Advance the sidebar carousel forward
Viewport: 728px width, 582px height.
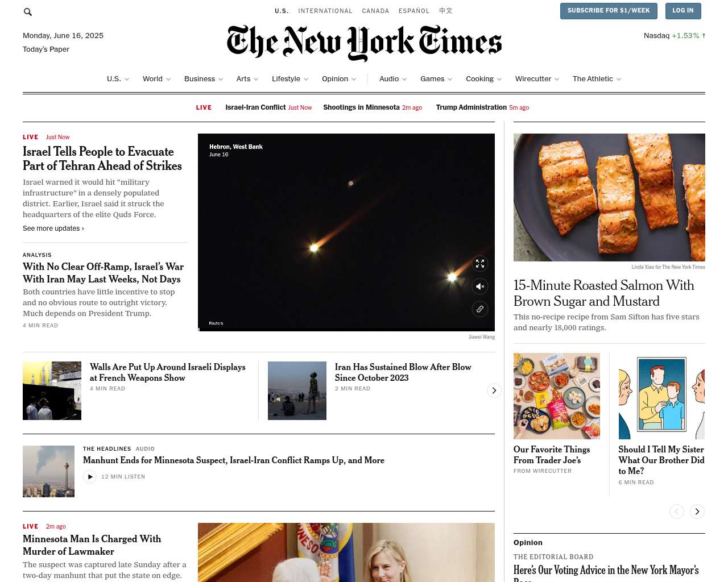[697, 512]
